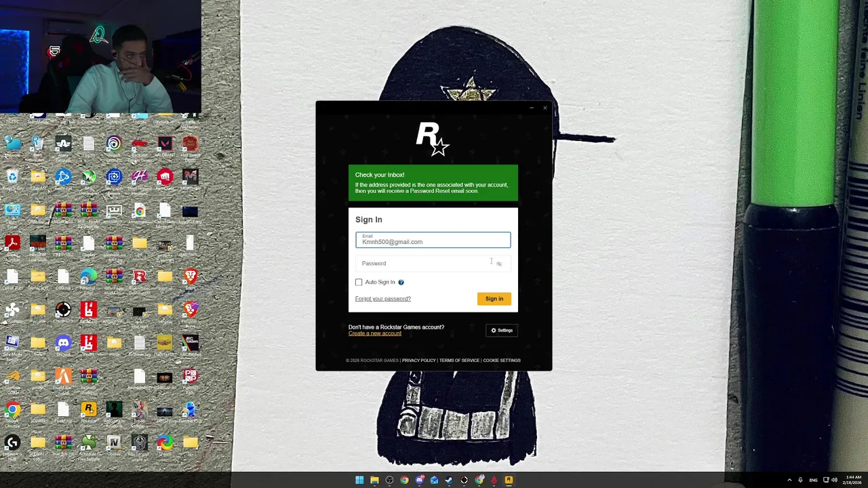868x488 pixels.
Task: Open the Cookie Settings link
Action: pos(502,361)
